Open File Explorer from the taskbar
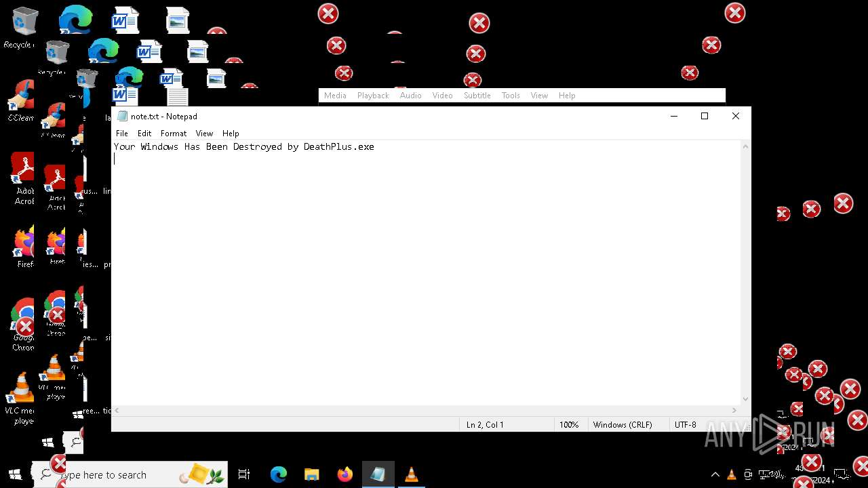The width and height of the screenshot is (868, 488). pos(311,474)
